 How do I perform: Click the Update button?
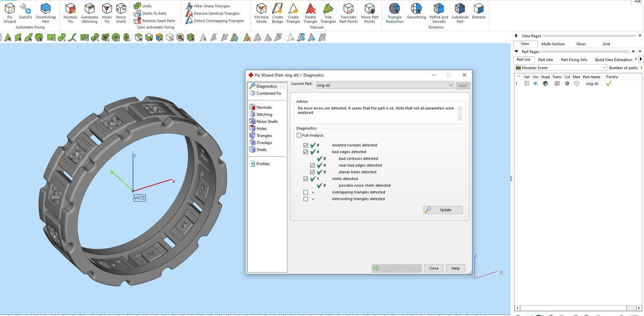tap(443, 210)
